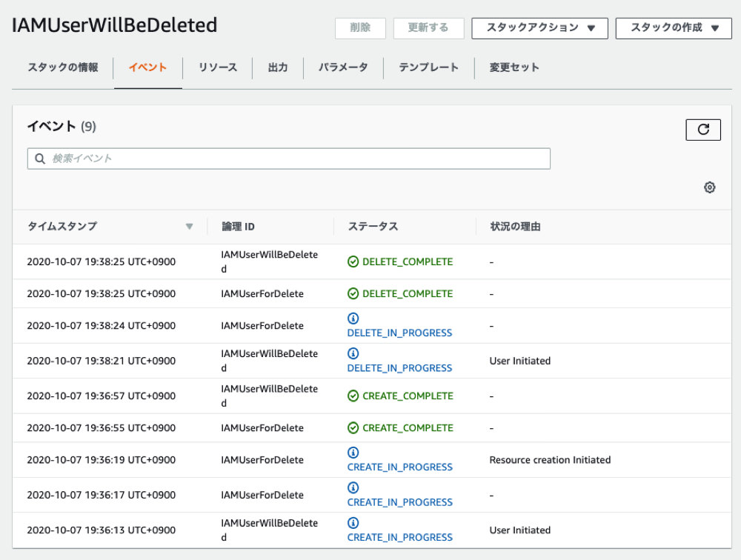Refresh the events list
The image size is (741, 560).
(x=702, y=129)
